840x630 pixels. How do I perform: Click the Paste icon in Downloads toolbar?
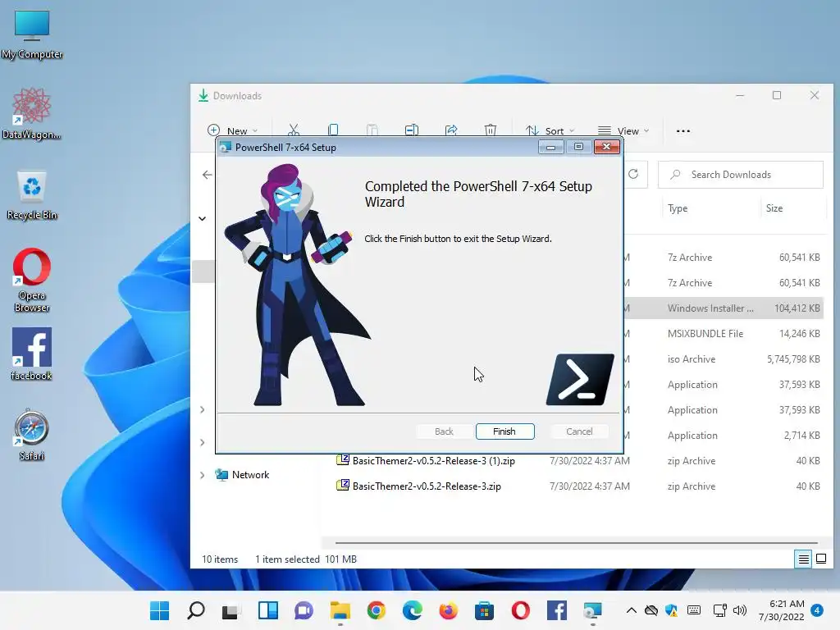372,130
